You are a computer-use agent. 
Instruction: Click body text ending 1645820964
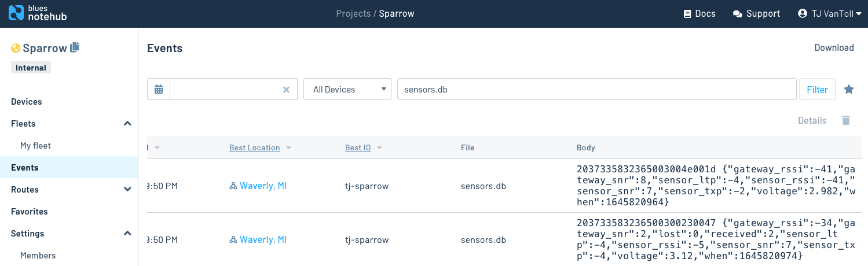click(x=716, y=186)
